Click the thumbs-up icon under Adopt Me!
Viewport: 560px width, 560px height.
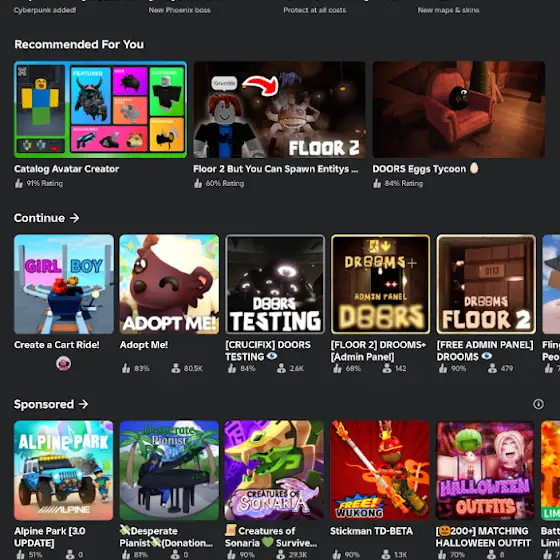click(x=126, y=368)
